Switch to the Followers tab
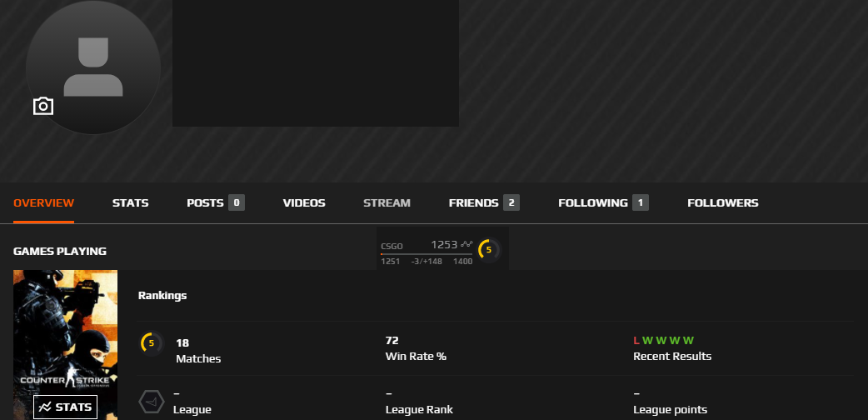 click(x=723, y=202)
